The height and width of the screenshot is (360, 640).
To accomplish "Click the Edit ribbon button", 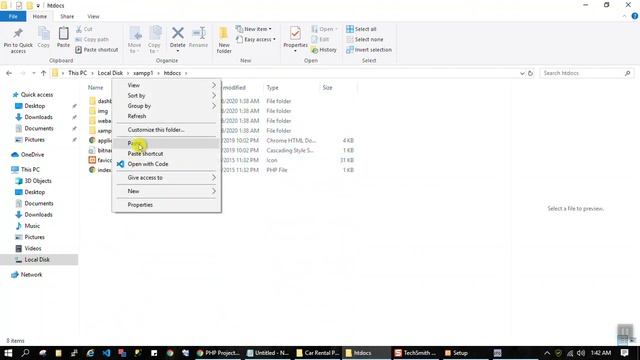I will [x=320, y=40].
